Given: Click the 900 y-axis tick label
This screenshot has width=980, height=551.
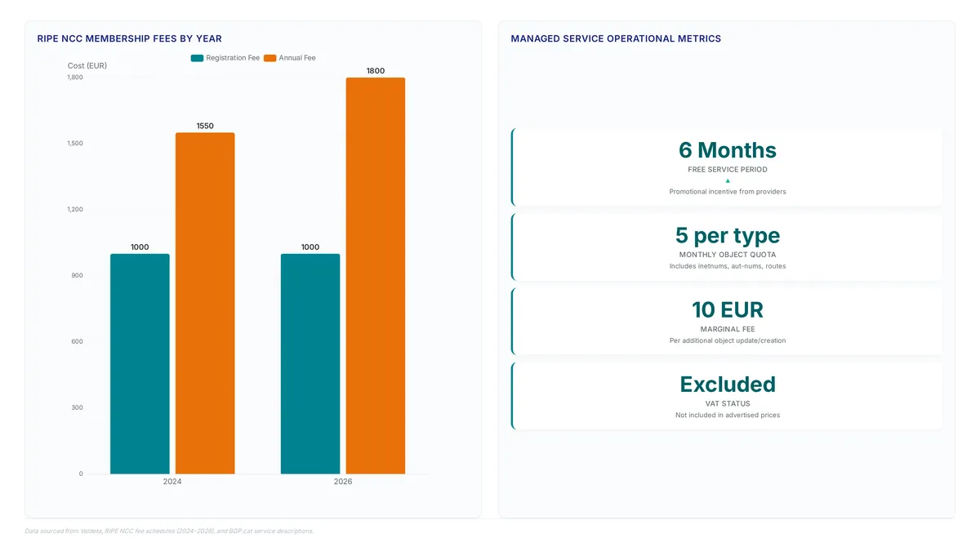Looking at the screenshot, I should (x=77, y=276).
